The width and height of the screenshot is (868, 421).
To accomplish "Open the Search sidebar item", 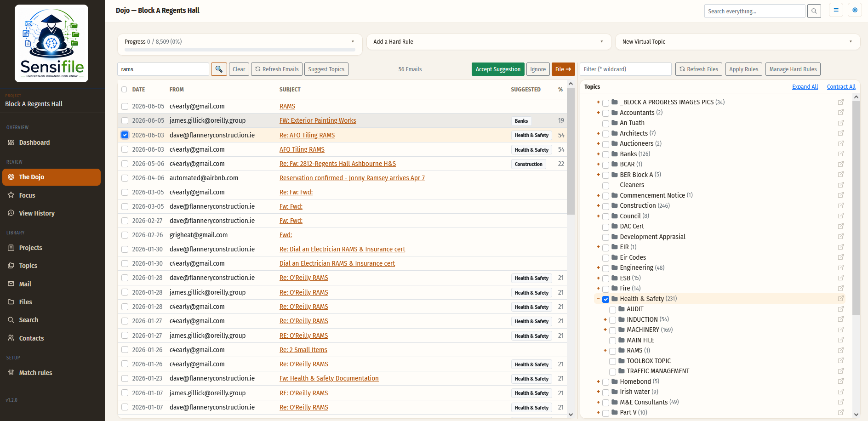I will [51, 320].
